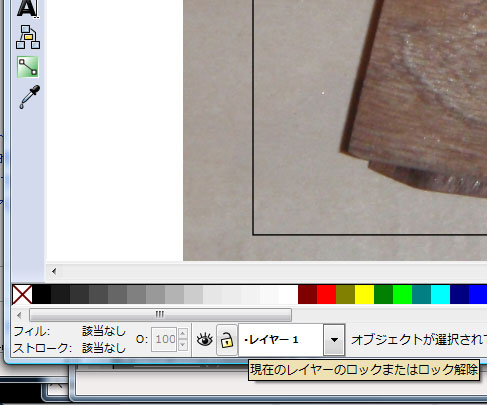Decrease opacity with the down stepper arrow
Viewport: 487px width, 405px height.
183,345
